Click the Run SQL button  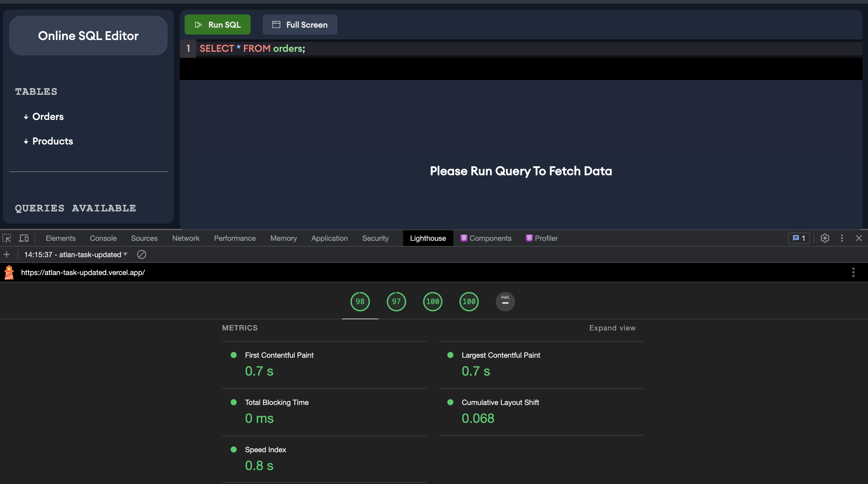[217, 24]
